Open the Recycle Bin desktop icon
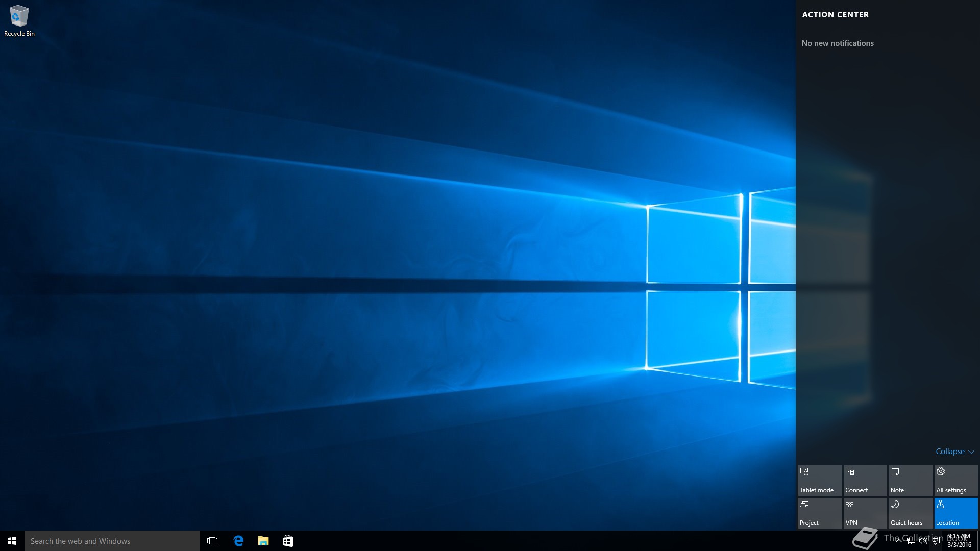The height and width of the screenshot is (551, 980). pyautogui.click(x=19, y=21)
